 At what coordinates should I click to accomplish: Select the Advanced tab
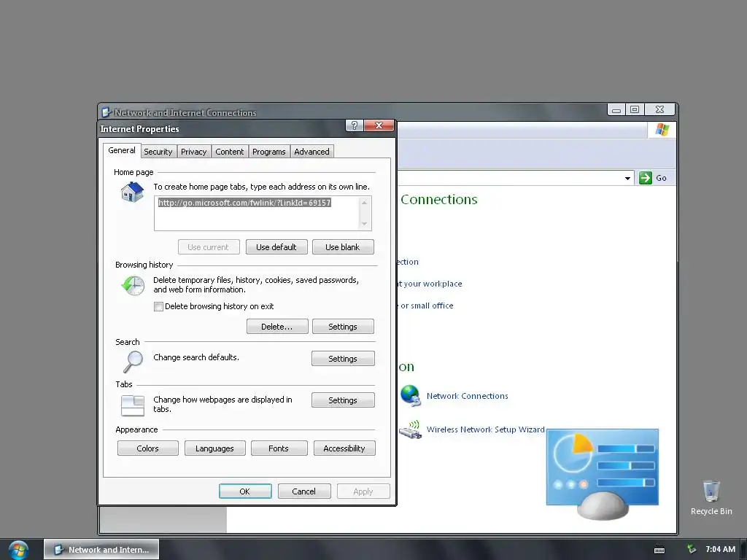coord(311,152)
